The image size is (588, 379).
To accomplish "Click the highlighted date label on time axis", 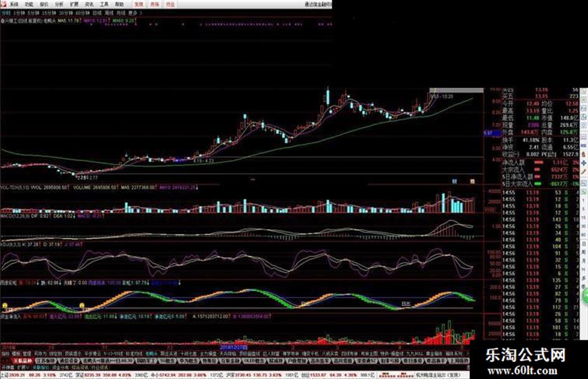I will 233,347.
